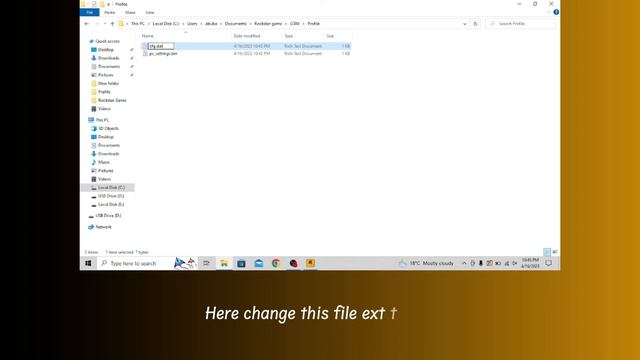Click 'GTA V' in the address path
Screen dimensions: 640x360
click(295, 24)
